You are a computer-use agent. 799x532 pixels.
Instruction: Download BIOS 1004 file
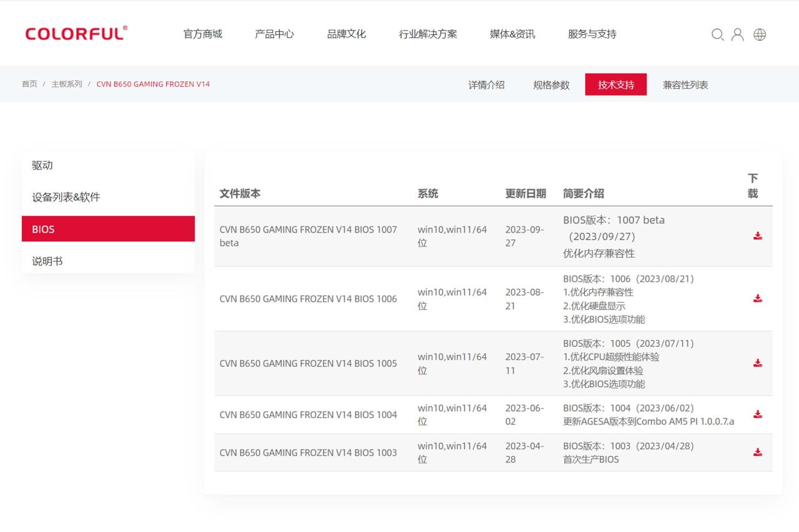(x=758, y=414)
